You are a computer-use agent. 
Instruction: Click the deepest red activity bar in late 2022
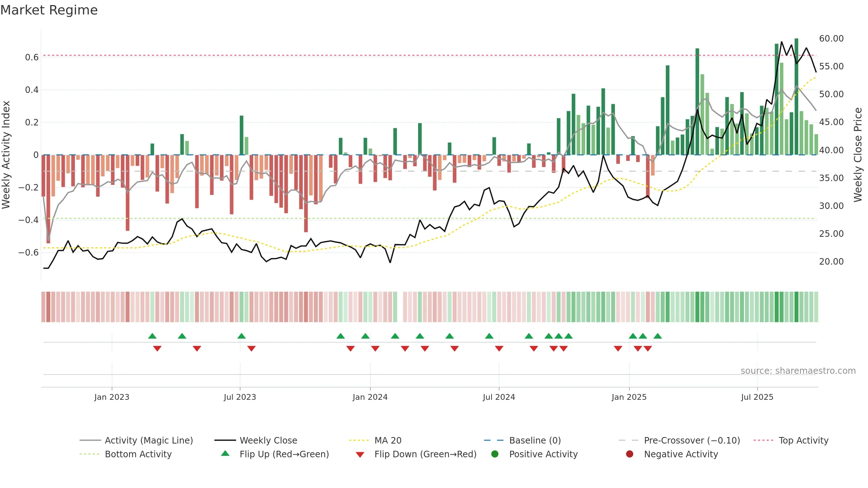click(x=48, y=199)
